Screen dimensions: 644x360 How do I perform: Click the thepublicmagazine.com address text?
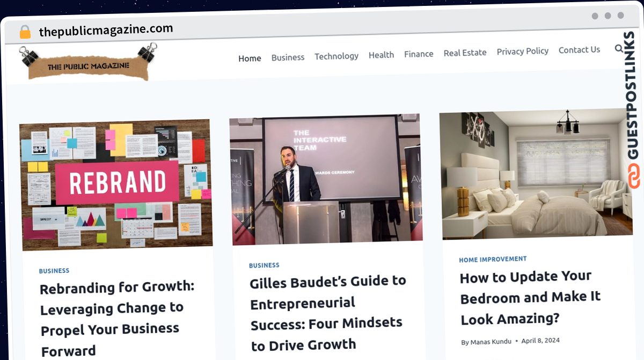tap(106, 30)
